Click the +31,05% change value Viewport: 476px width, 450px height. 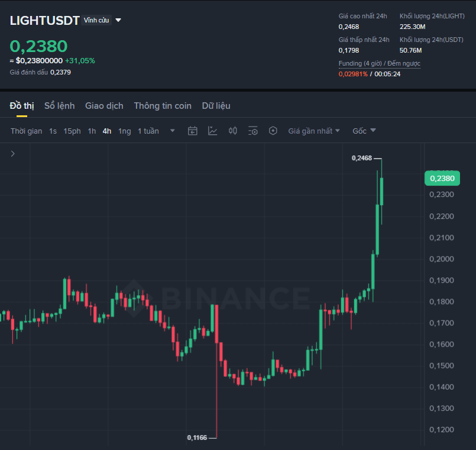click(80, 61)
